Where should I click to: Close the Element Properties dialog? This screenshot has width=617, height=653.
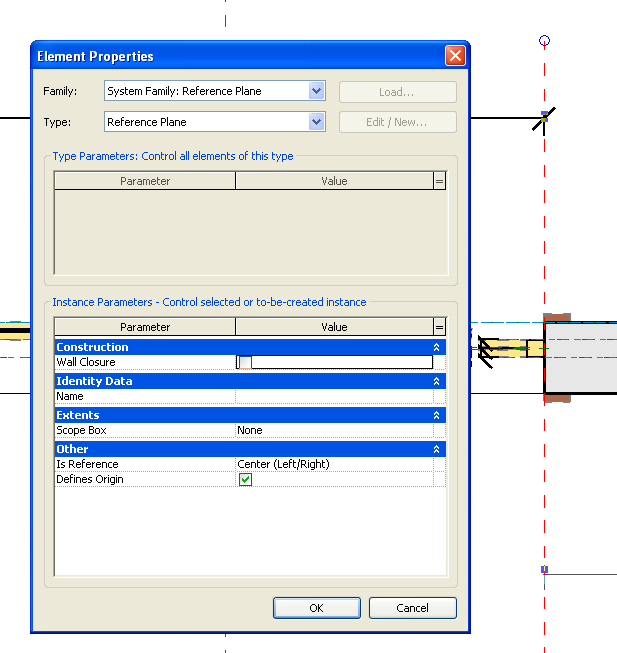point(455,56)
